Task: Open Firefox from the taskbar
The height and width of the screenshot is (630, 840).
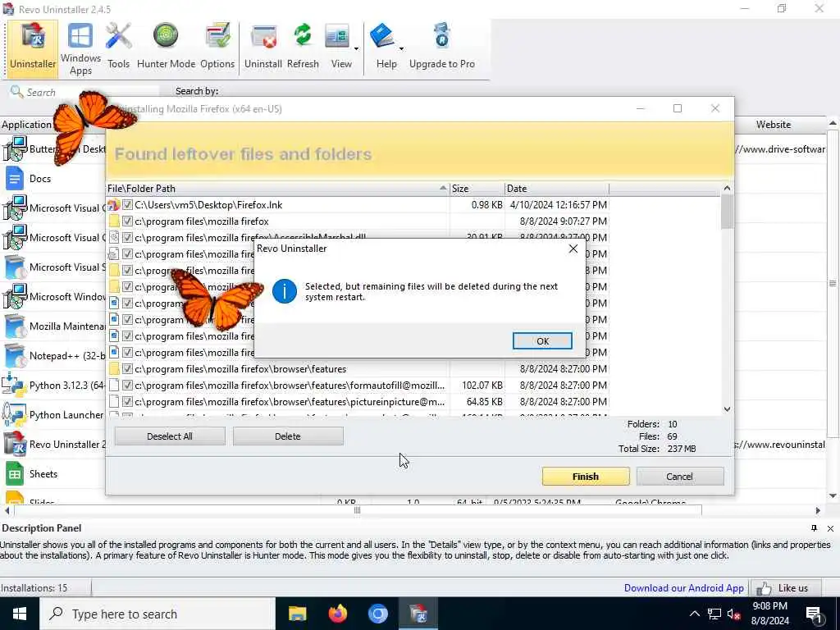Action: (337, 614)
